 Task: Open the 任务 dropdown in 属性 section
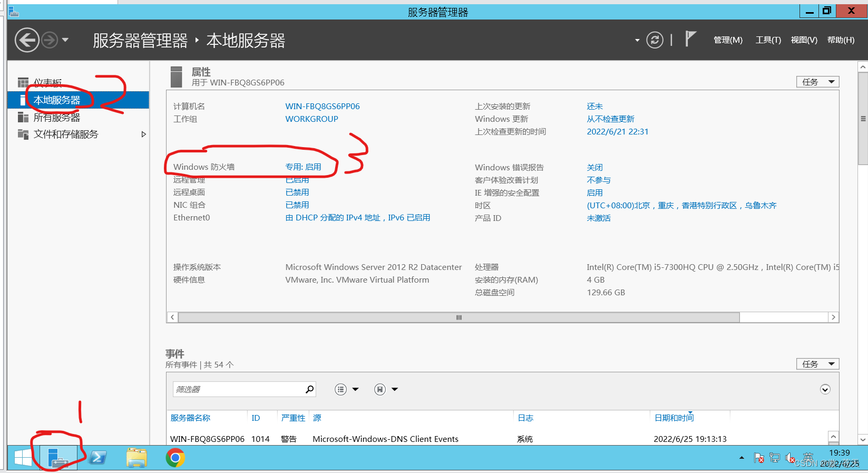pos(817,82)
